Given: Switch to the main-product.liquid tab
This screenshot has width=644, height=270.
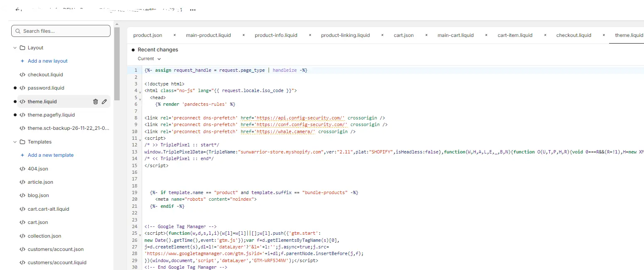Looking at the screenshot, I should coord(209,35).
